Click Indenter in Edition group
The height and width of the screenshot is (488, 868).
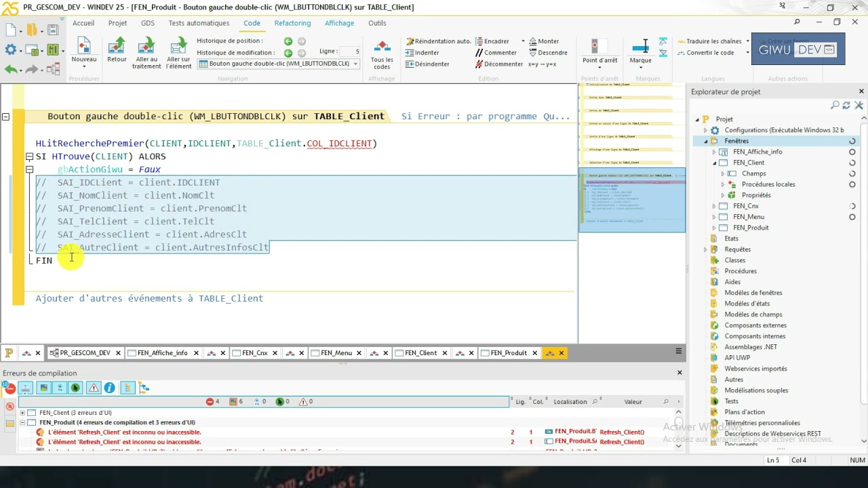pos(422,53)
